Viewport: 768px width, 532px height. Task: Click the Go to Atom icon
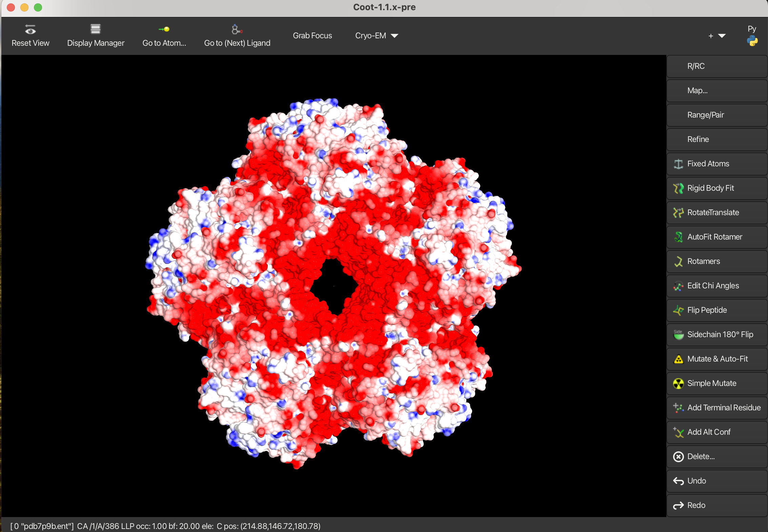[x=164, y=29]
